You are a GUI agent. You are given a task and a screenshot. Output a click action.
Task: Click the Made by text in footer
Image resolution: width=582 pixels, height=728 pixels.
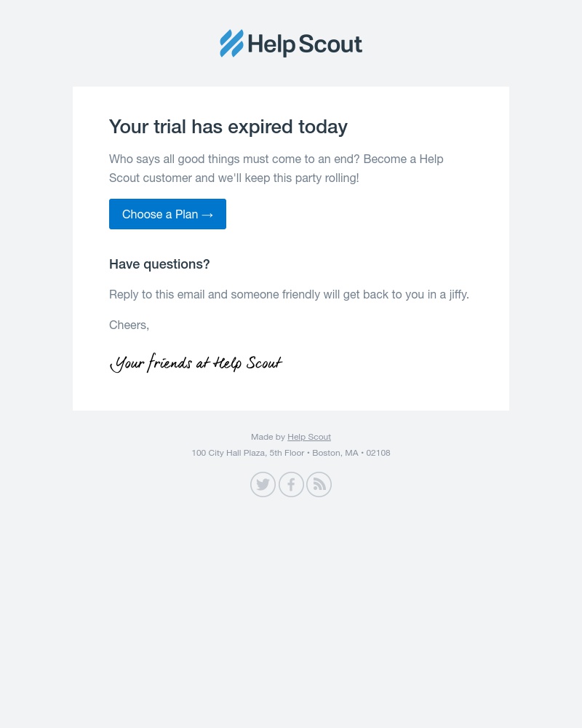(268, 437)
